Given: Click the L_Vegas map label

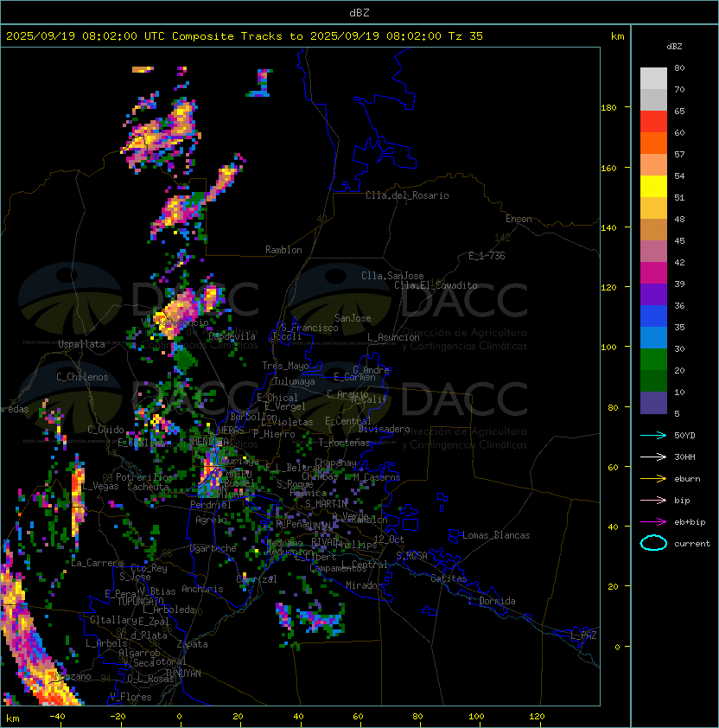Looking at the screenshot, I should tap(100, 487).
